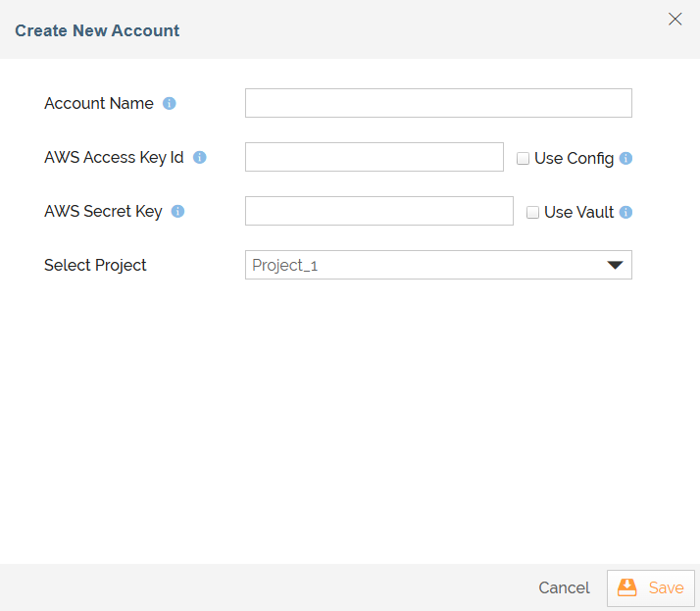
Task: Click the info icon beside Use Config
Action: [625, 158]
